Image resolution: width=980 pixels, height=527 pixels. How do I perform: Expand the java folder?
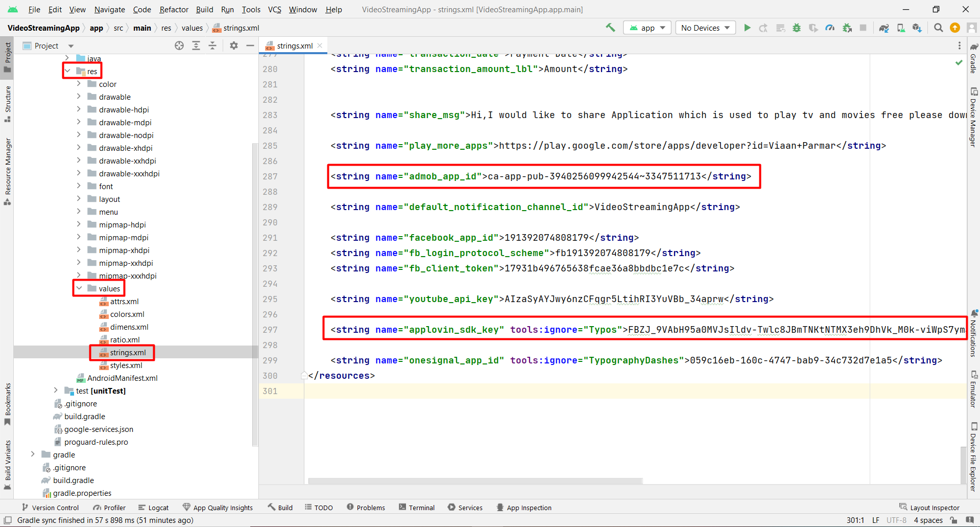(x=67, y=58)
